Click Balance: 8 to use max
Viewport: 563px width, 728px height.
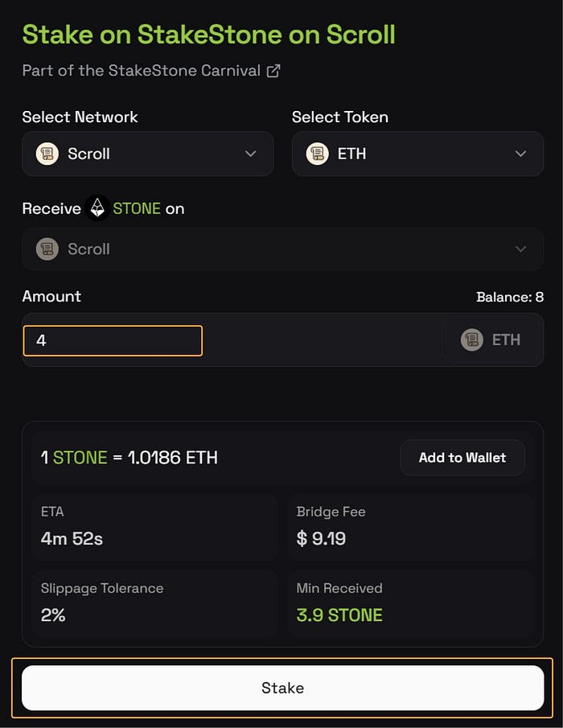509,298
